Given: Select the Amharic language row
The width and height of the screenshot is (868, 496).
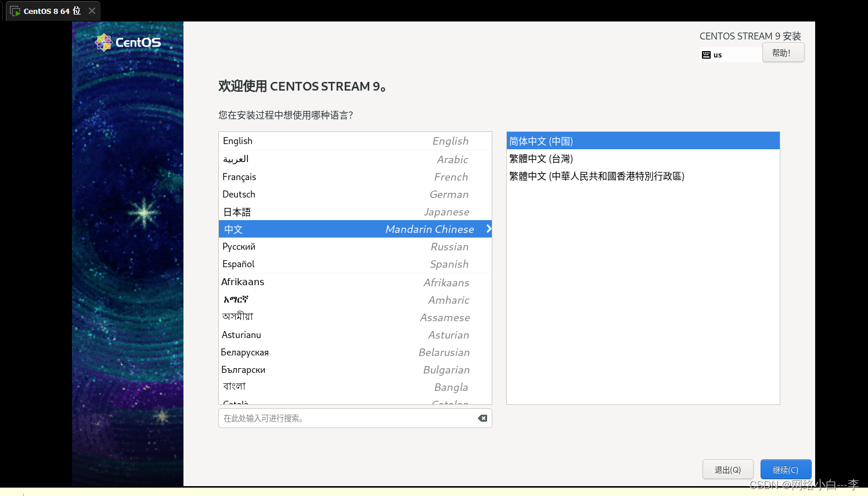Looking at the screenshot, I should [x=355, y=300].
